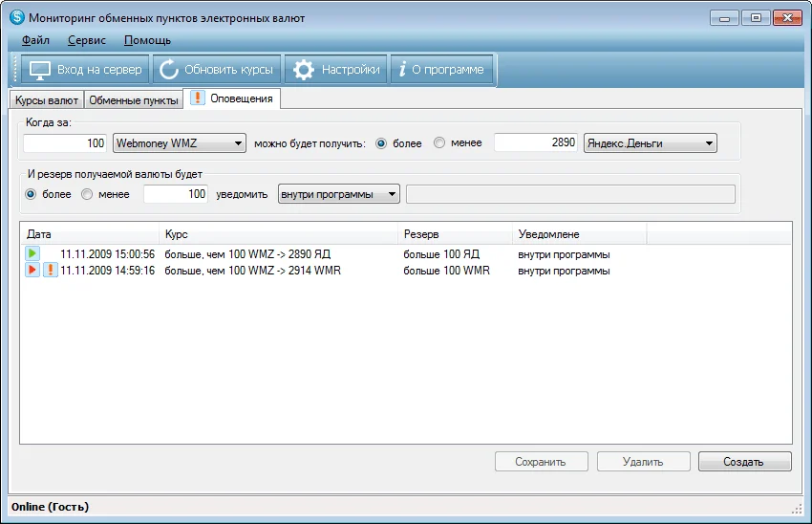812x524 pixels.
Task: Select the rate "более" radio button
Action: (x=382, y=143)
